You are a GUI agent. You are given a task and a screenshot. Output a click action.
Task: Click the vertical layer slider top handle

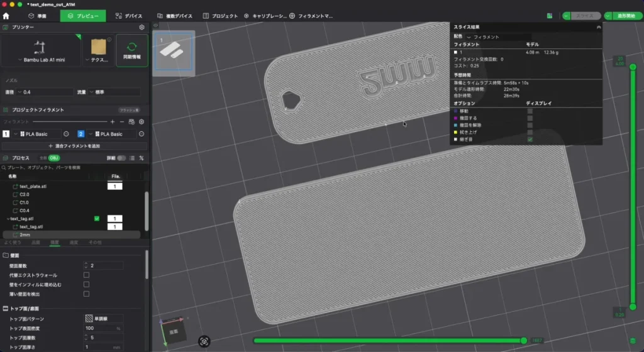point(633,67)
